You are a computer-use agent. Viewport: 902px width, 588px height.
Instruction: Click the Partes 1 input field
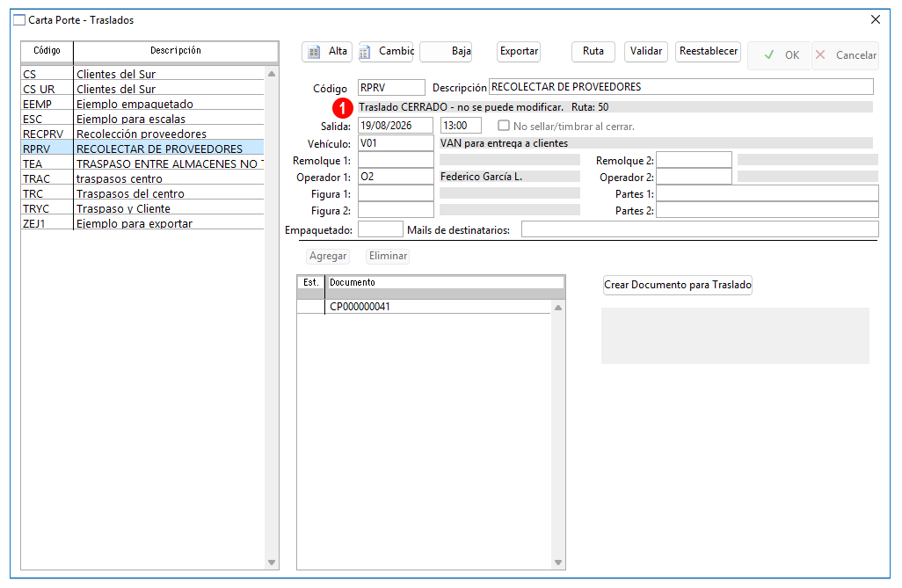point(767,193)
